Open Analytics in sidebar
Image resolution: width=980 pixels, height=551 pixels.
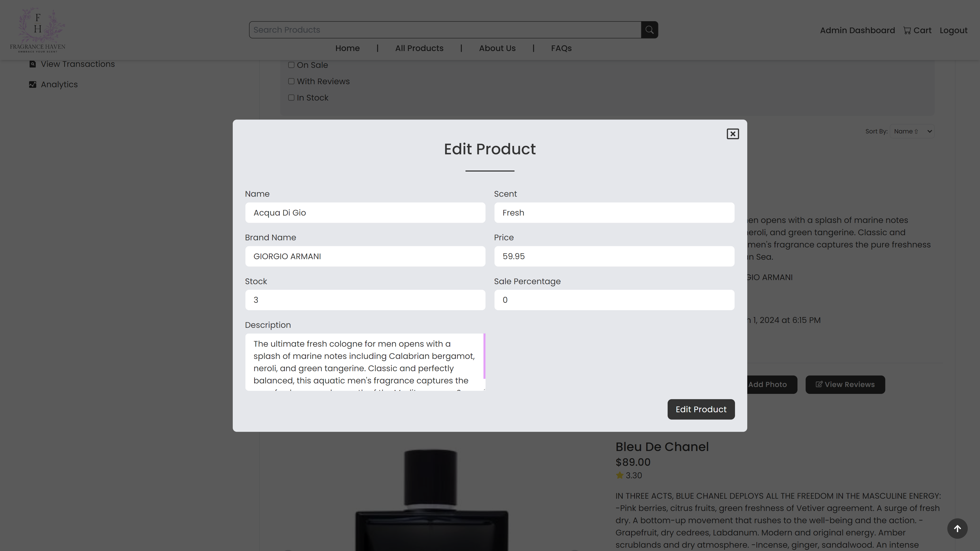click(x=59, y=84)
